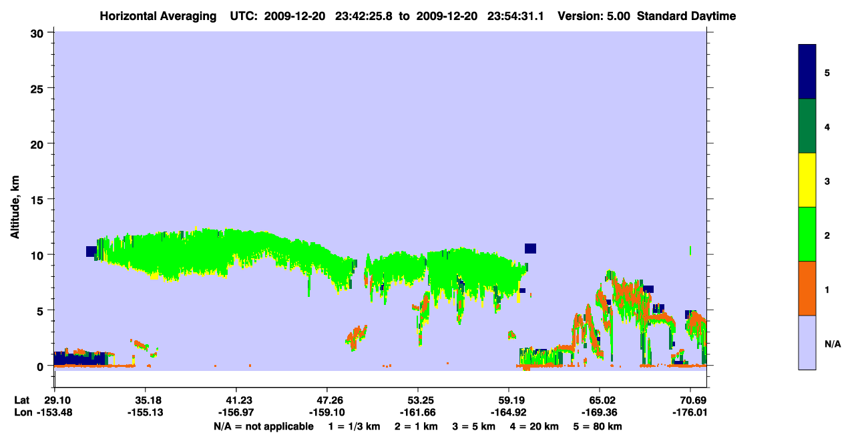Viewport: 868px width, 445px height.
Task: Click the dark blue square above latitude 59.19
Action: coord(530,248)
